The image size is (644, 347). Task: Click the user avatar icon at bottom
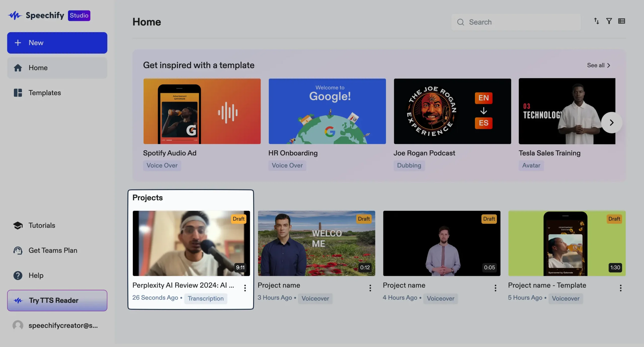click(18, 325)
